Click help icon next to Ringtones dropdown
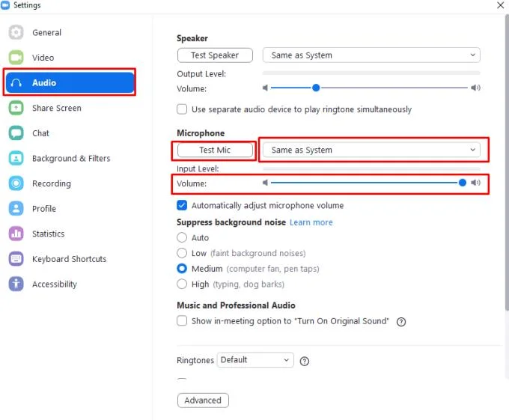509x420 pixels. point(304,362)
